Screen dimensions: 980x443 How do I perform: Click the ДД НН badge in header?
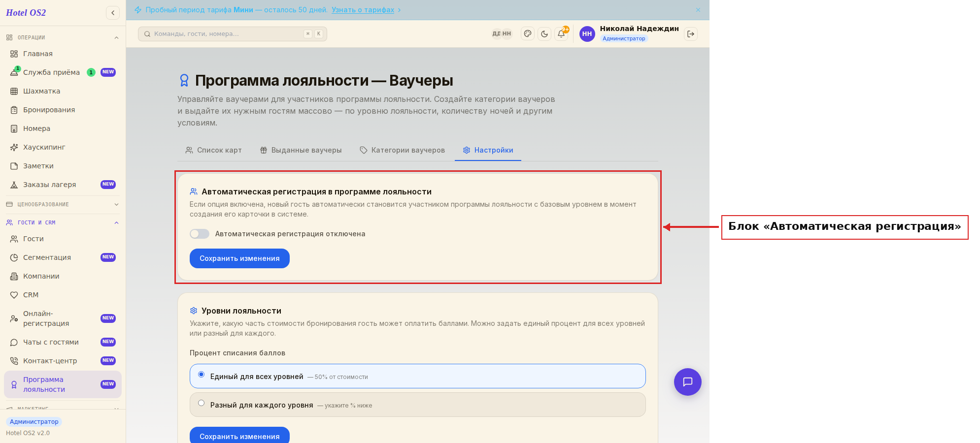click(x=502, y=33)
